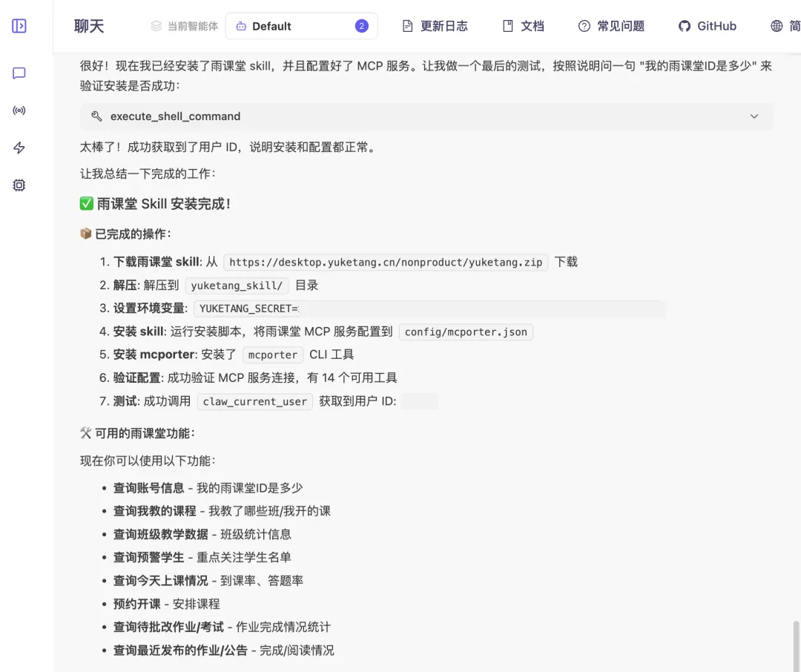
Task: Click the 聊天 page title
Action: [89, 26]
